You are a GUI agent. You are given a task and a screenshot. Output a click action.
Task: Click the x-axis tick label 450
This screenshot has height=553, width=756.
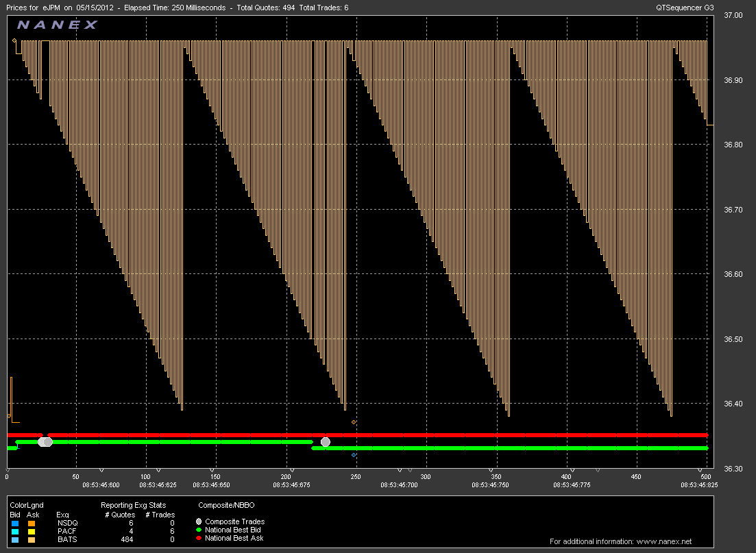(x=637, y=477)
